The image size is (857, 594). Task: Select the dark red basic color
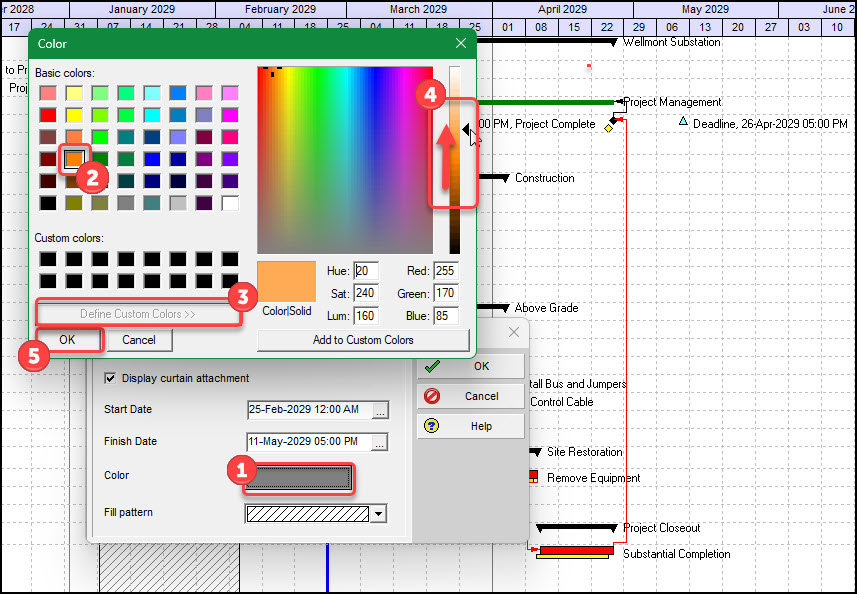(48, 159)
